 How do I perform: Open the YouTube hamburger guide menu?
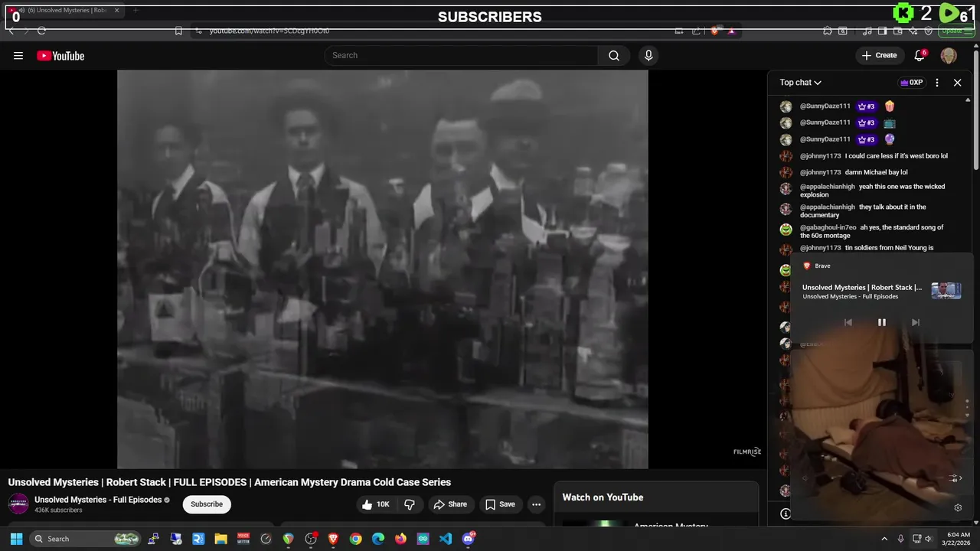18,55
